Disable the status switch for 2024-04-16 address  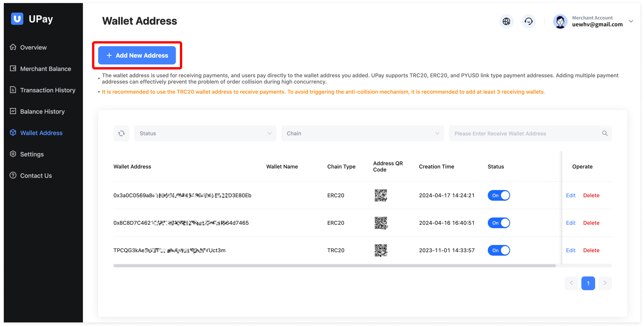point(499,223)
